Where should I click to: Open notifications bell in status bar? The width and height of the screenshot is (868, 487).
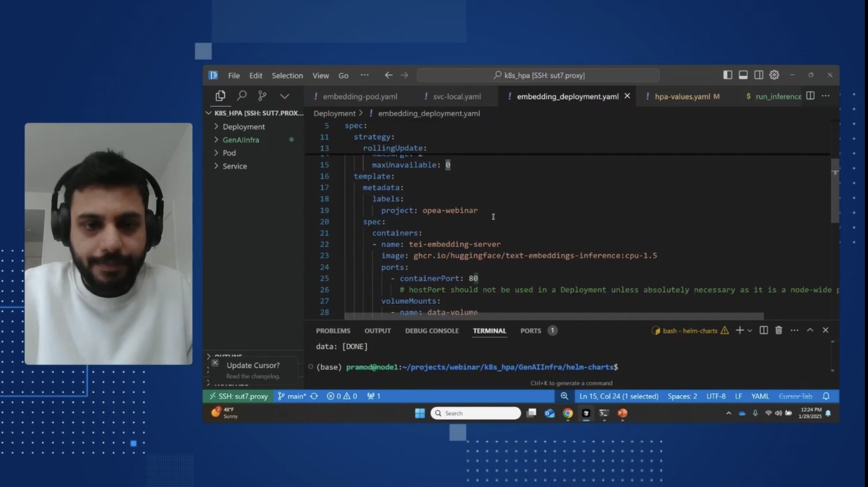coord(826,396)
